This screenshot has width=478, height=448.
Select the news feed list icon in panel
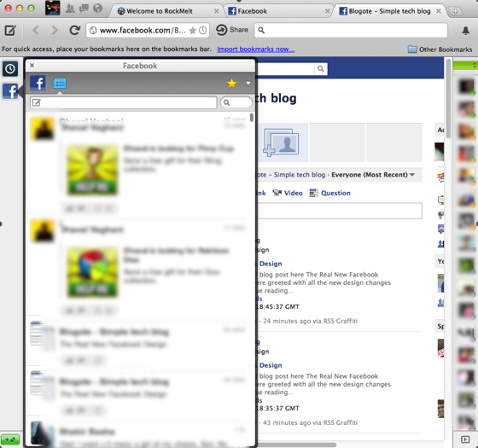point(60,83)
